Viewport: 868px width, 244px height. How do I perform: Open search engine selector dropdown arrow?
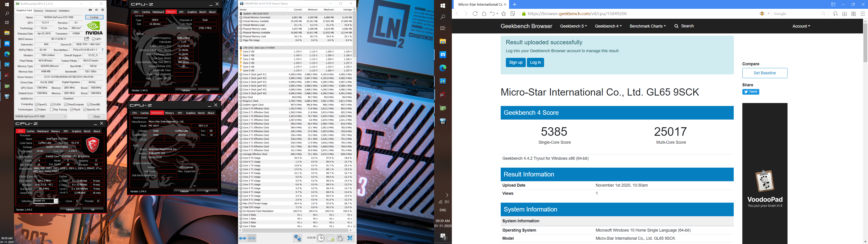click(769, 14)
